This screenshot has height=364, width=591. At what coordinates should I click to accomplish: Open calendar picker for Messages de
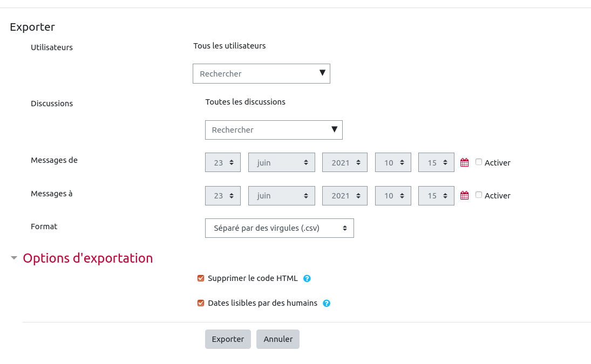464,162
